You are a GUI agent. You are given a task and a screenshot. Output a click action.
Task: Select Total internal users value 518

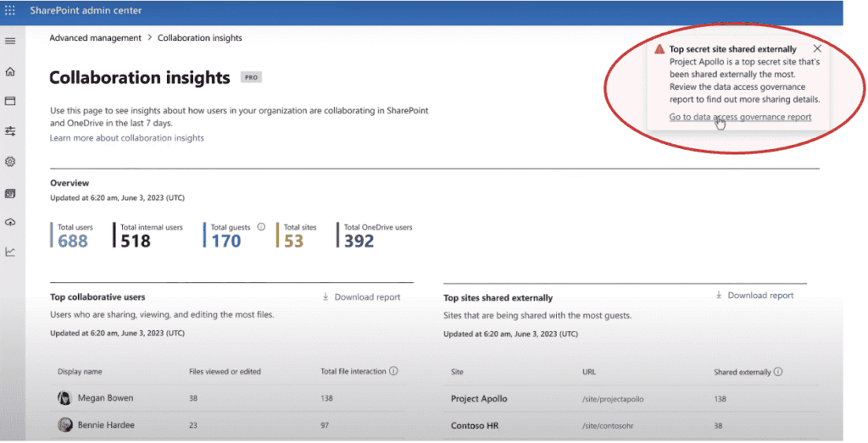coord(136,241)
